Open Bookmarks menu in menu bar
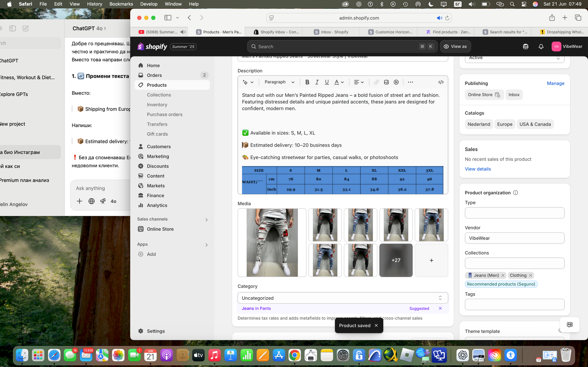Image resolution: width=588 pixels, height=367 pixels. coord(121,4)
